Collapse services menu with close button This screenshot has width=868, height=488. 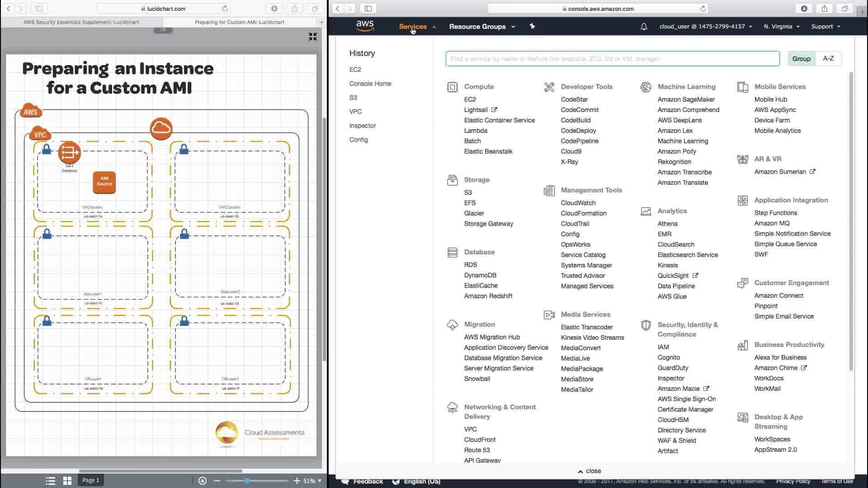[x=590, y=471]
